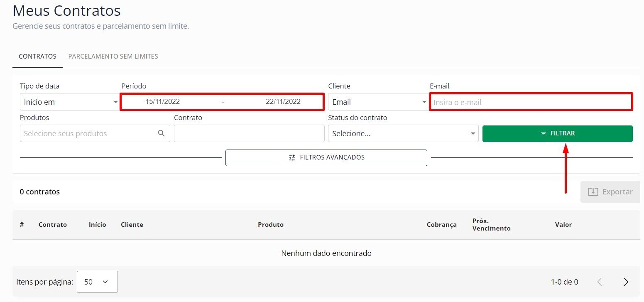Screen dimensions: 644x302
Task: Focus the E-mail input field
Action: [531, 102]
